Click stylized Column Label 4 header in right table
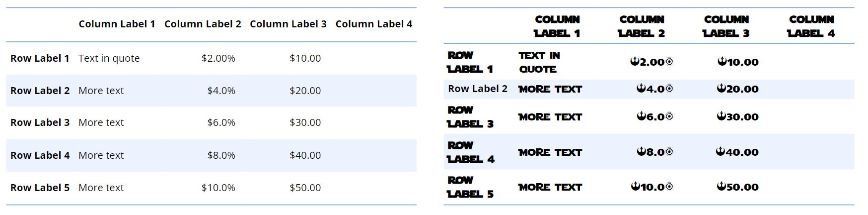 [x=811, y=26]
